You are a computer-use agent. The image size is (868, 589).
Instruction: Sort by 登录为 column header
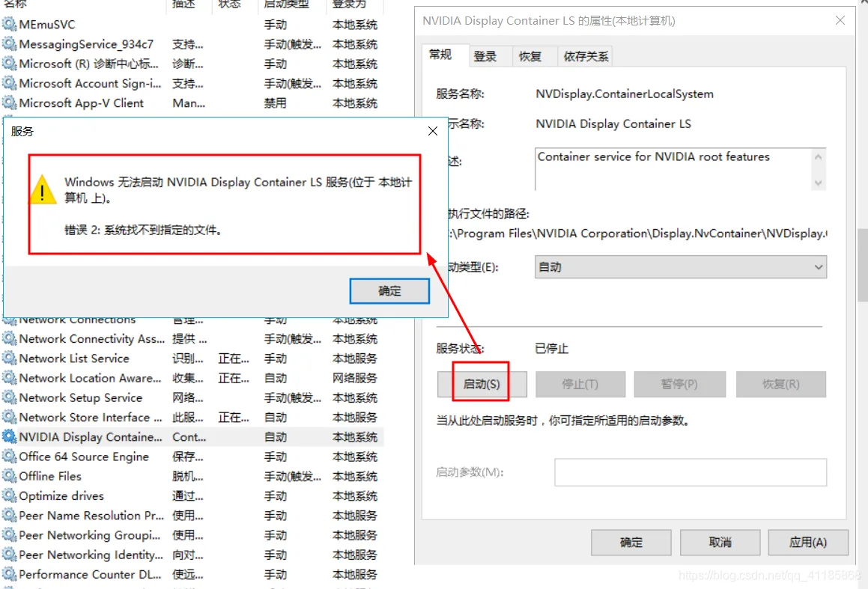356,4
